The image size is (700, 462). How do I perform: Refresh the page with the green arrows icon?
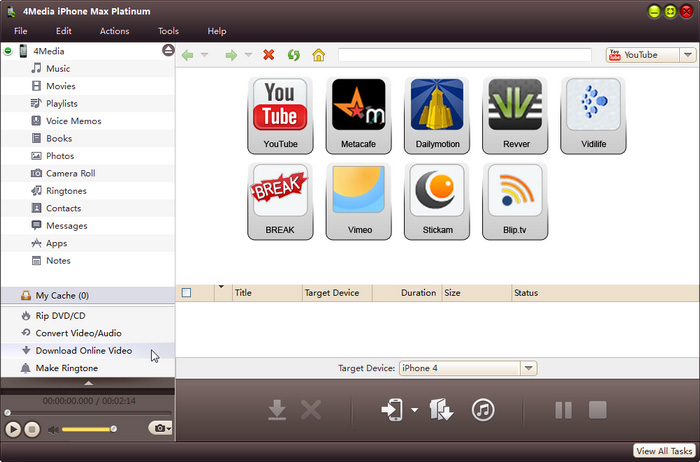point(294,55)
